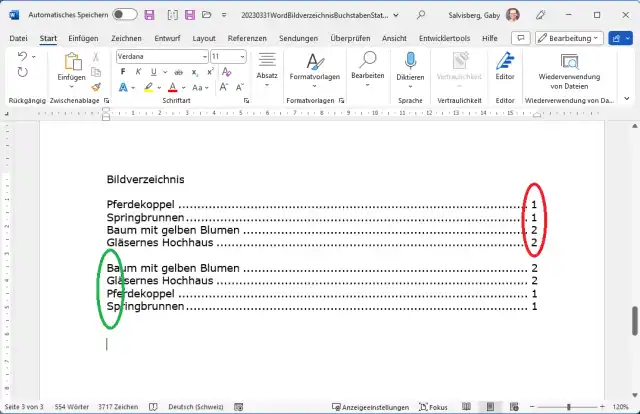Screen dimensions: 640x414
Task: Click the Absatz paragraph icon
Action: coord(267,66)
